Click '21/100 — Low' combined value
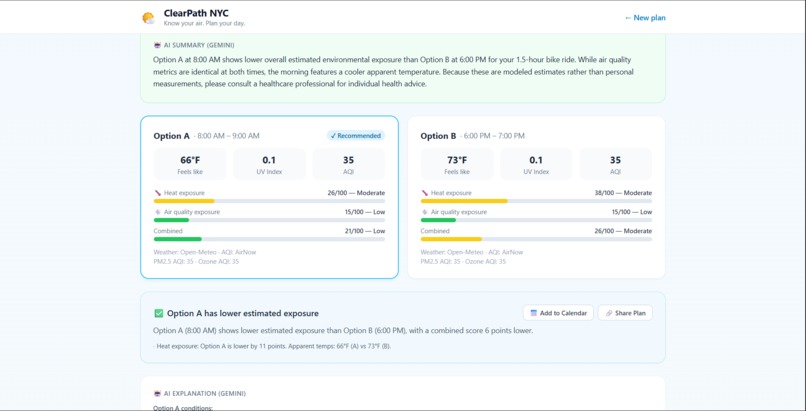Screen dimensions: 806x411 tap(365, 231)
